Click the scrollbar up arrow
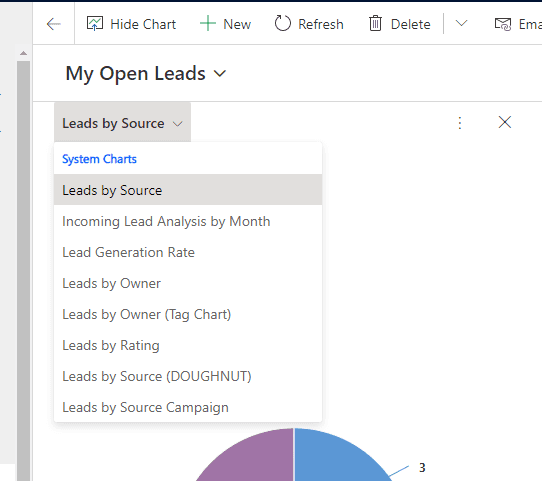The width and height of the screenshot is (542, 481). coord(24,53)
